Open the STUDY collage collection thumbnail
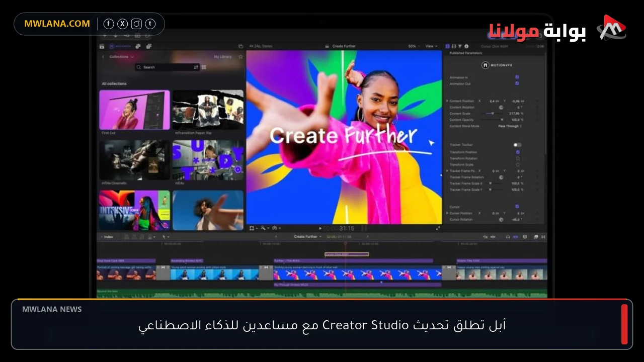 208,160
